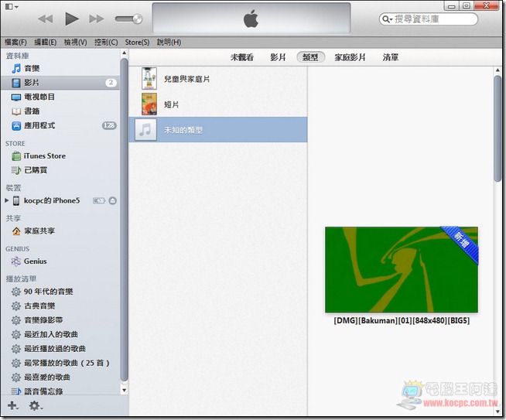Click the 128 badge on 應用程式
This screenshot has width=506, height=420.
pyautogui.click(x=109, y=125)
